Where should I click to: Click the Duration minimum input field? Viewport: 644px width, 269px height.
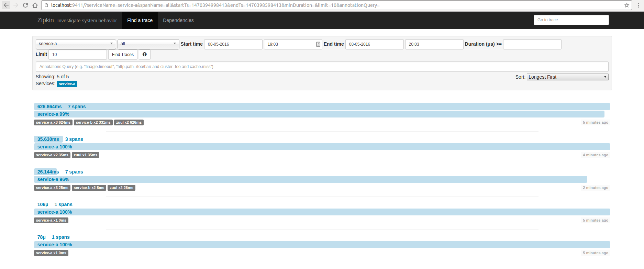click(x=532, y=44)
